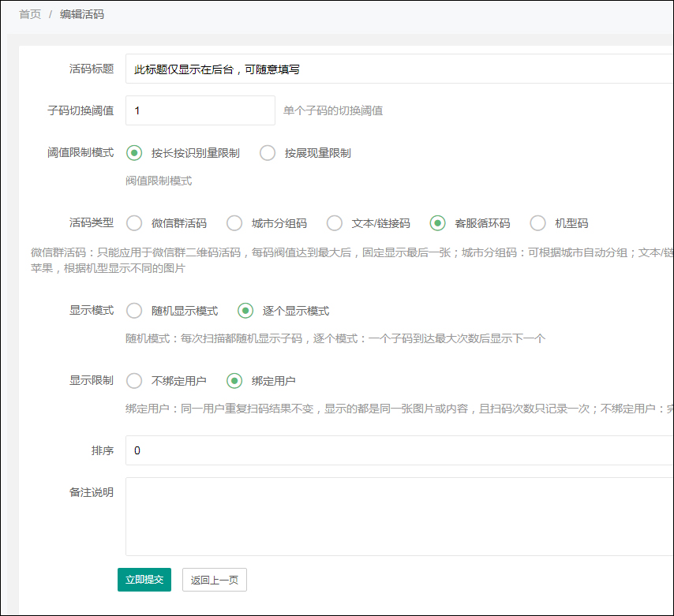The height and width of the screenshot is (616, 674).
Task: Click inside the 活码标题 title field
Action: click(x=316, y=69)
